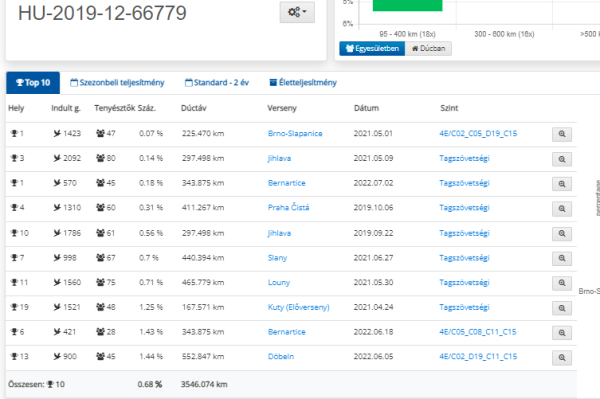The image size is (600, 399).
Task: Open Bernartice race dated 2022.06.18
Action: tap(287, 332)
